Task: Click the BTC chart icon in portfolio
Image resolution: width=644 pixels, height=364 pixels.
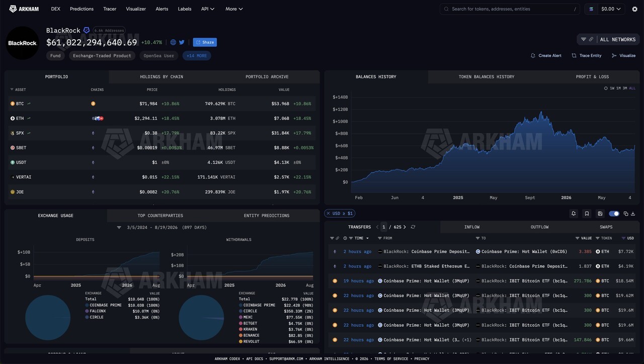Action: tap(29, 104)
